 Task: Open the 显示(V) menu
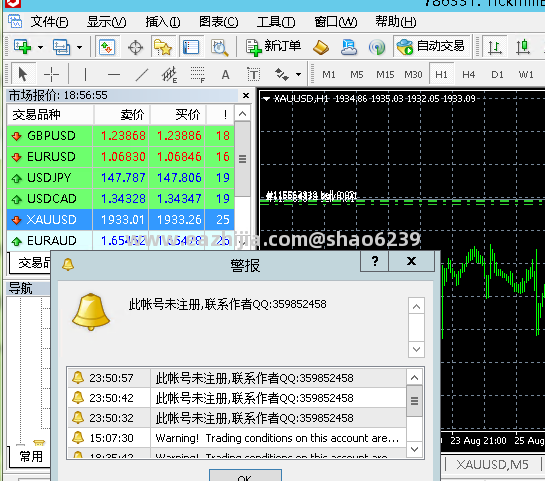tap(106, 22)
